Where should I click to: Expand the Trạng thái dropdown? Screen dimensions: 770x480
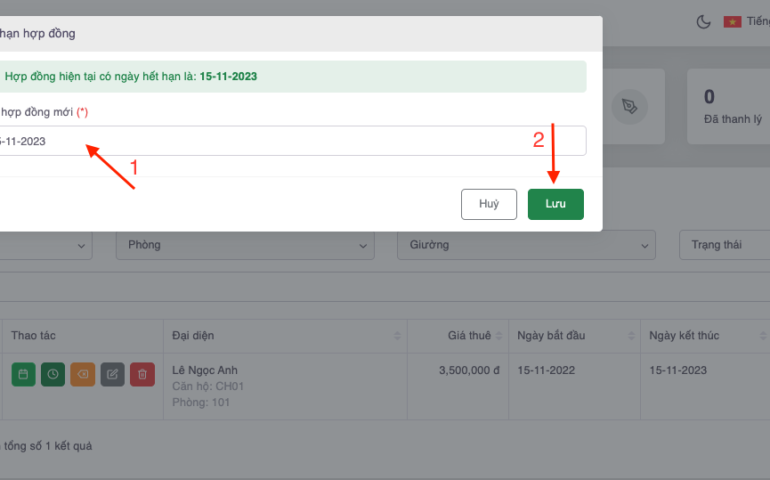(x=725, y=245)
